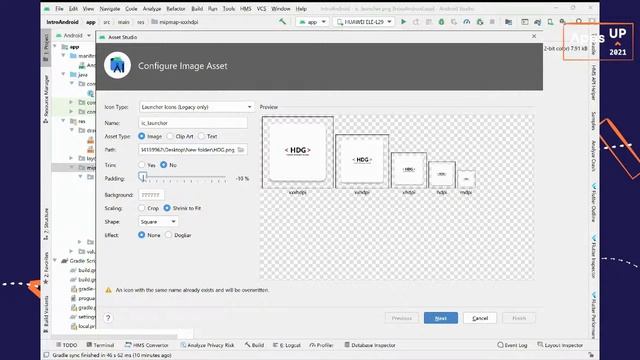This screenshot has width=640, height=360.
Task: Select the Text asset type
Action: pos(201,136)
